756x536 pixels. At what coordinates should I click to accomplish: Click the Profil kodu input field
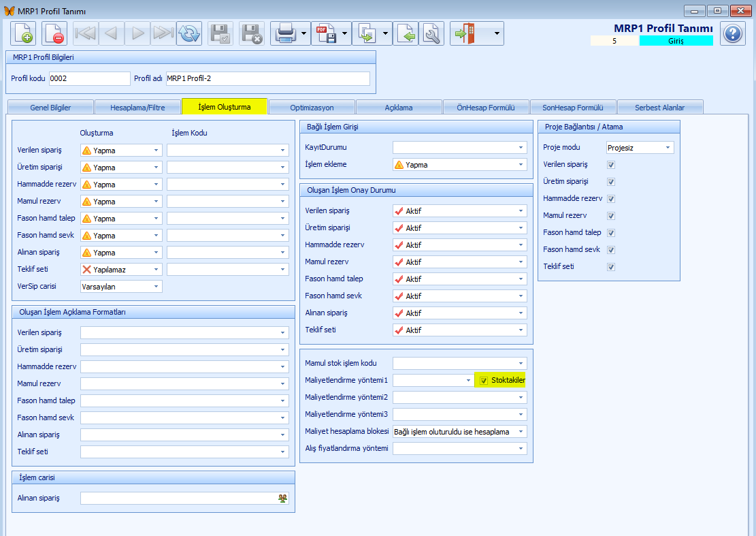[x=89, y=78]
